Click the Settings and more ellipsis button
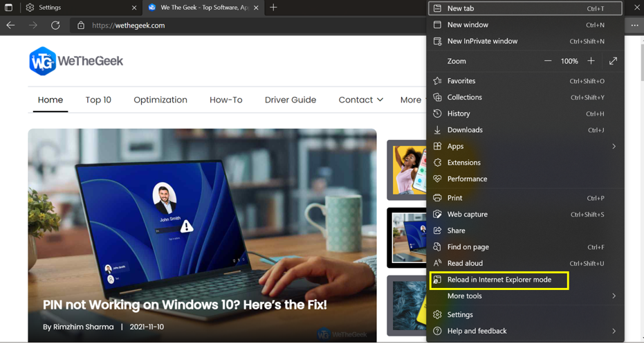644x344 pixels. coord(634,26)
